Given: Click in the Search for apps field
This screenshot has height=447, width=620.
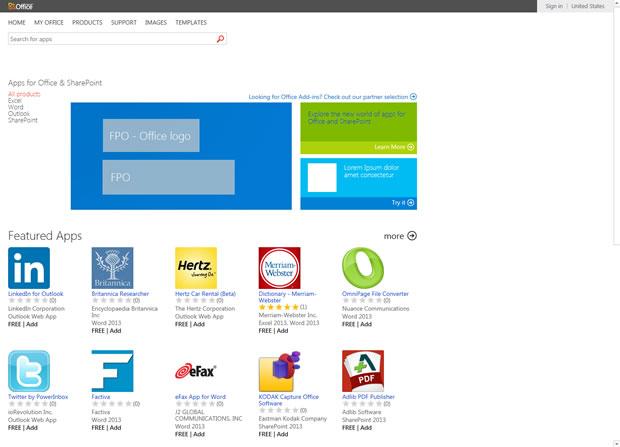Looking at the screenshot, I should pos(110,39).
